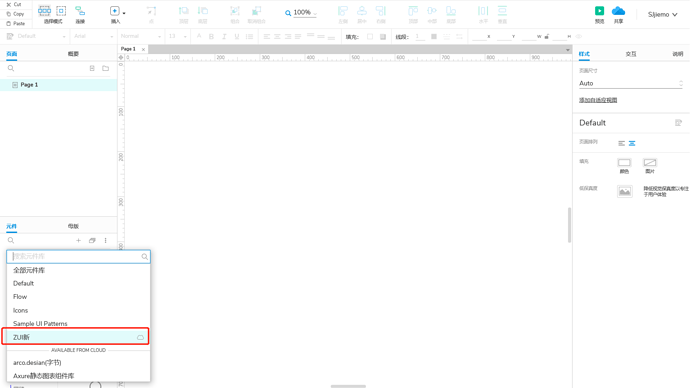Image resolution: width=690 pixels, height=388 pixels.
Task: Click the line color swatch
Action: click(x=434, y=37)
